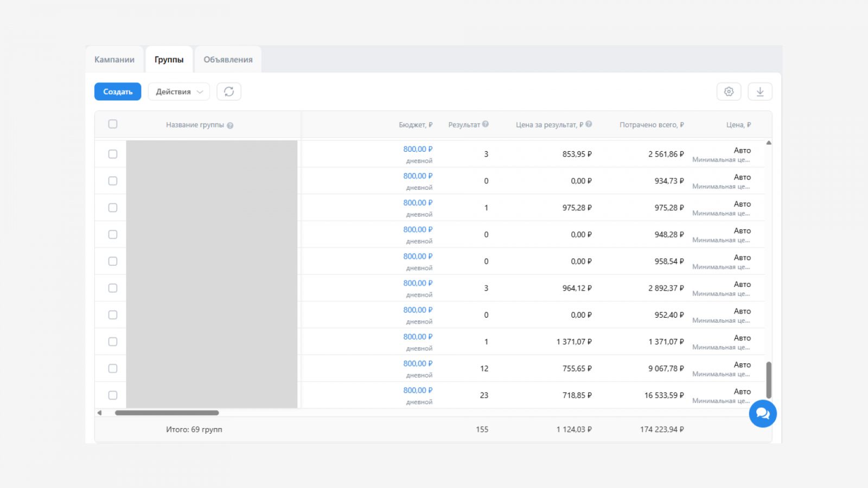Check the row with 958,54 ₽ spent

pyautogui.click(x=113, y=261)
